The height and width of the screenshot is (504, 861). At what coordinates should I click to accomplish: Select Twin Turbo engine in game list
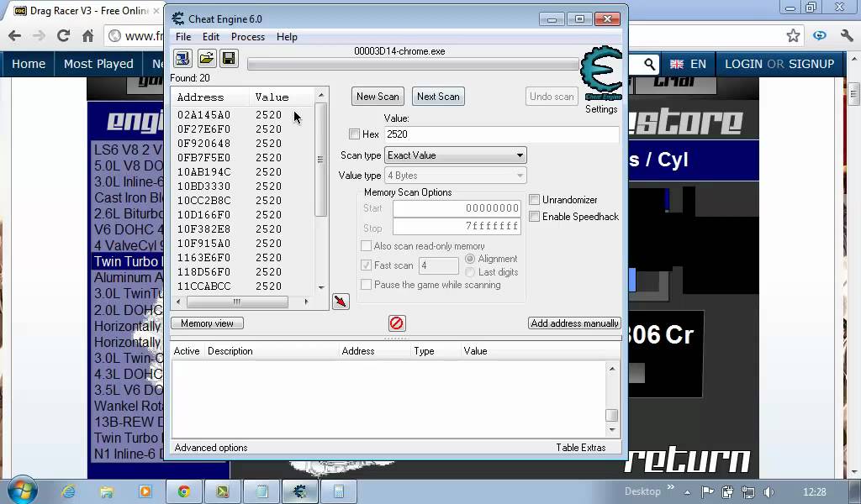[x=129, y=261]
